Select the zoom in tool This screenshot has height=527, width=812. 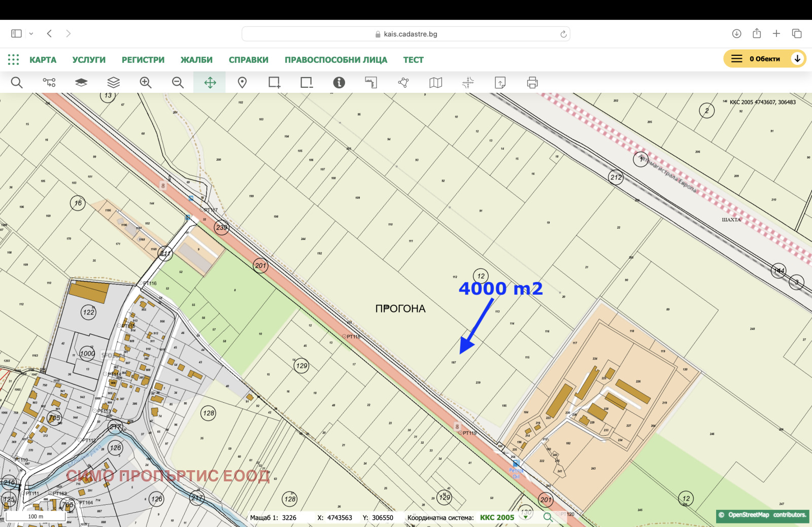pyautogui.click(x=146, y=83)
